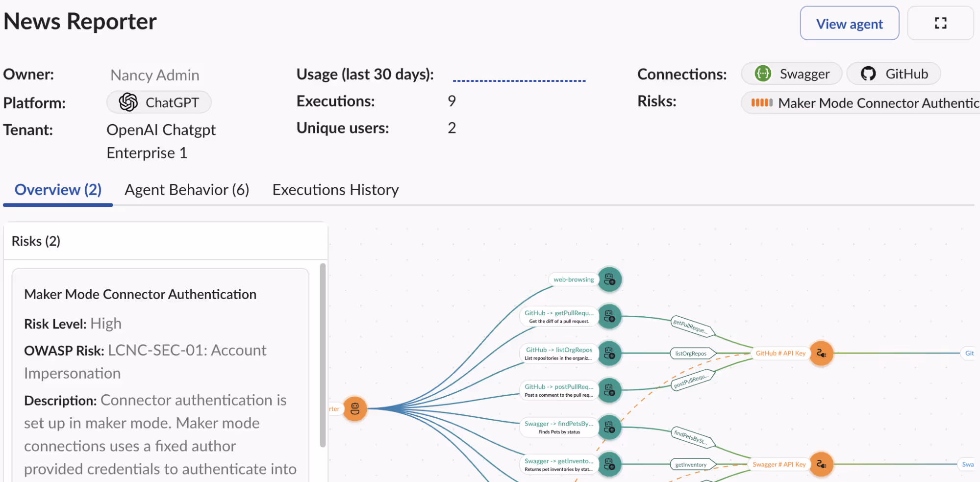The image size is (980, 482).
Task: Open the orange plug icon beside GitHub # API Key
Action: [x=822, y=354]
